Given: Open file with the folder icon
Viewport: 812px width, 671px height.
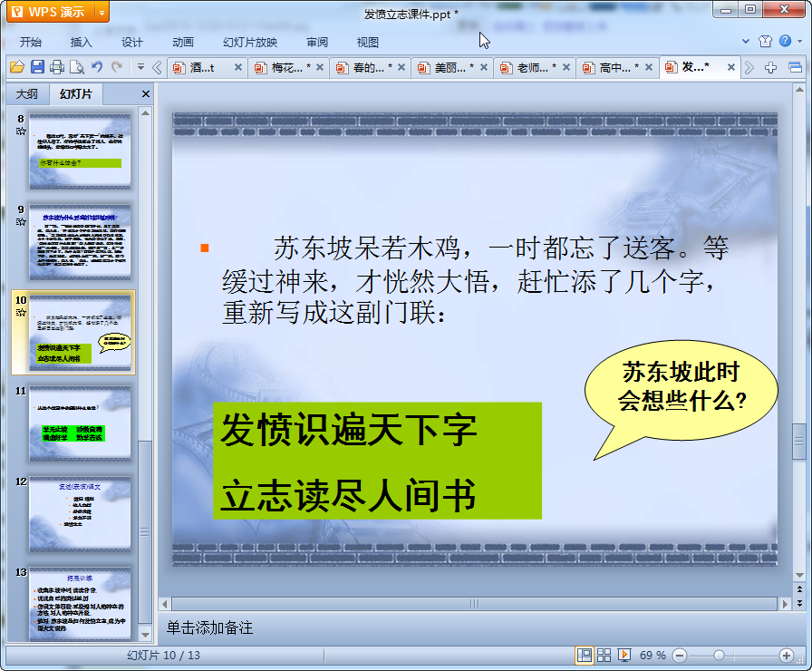Looking at the screenshot, I should pyautogui.click(x=17, y=67).
